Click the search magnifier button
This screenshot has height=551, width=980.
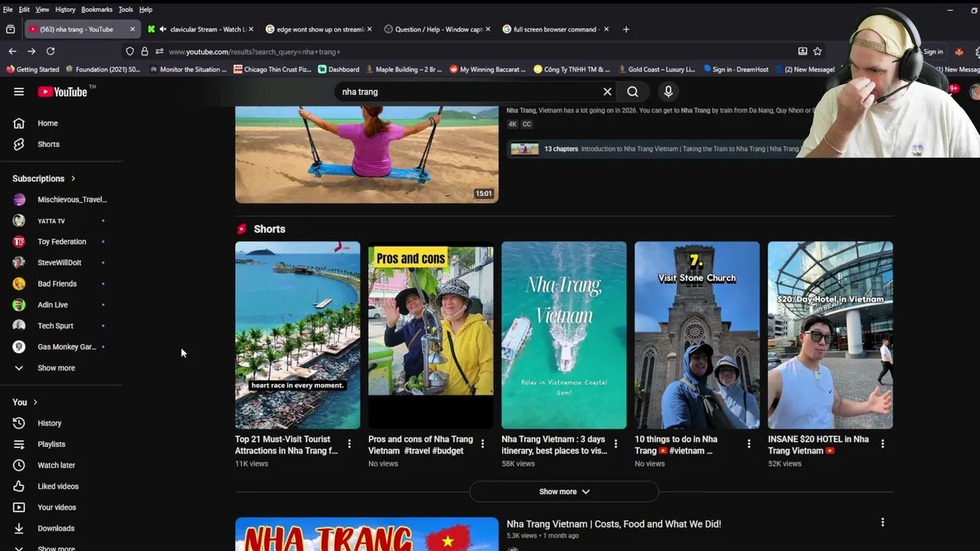click(x=632, y=92)
